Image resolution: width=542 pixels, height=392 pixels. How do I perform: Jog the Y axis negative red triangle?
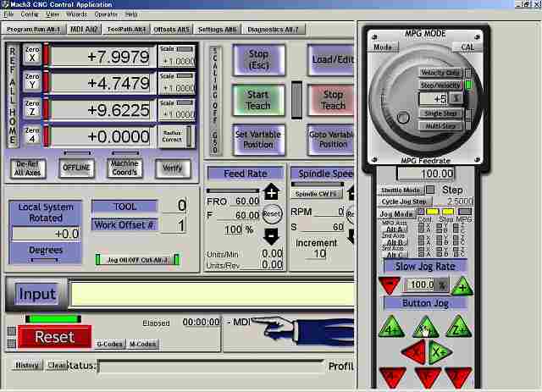428,377
